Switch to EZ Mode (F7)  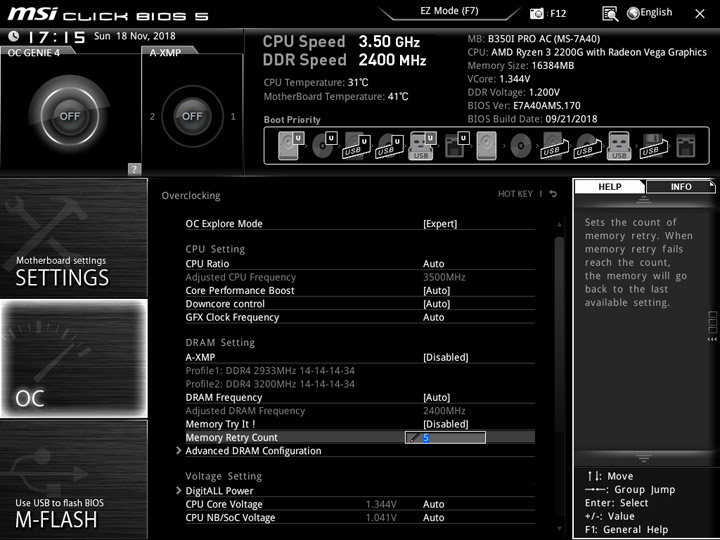point(449,11)
